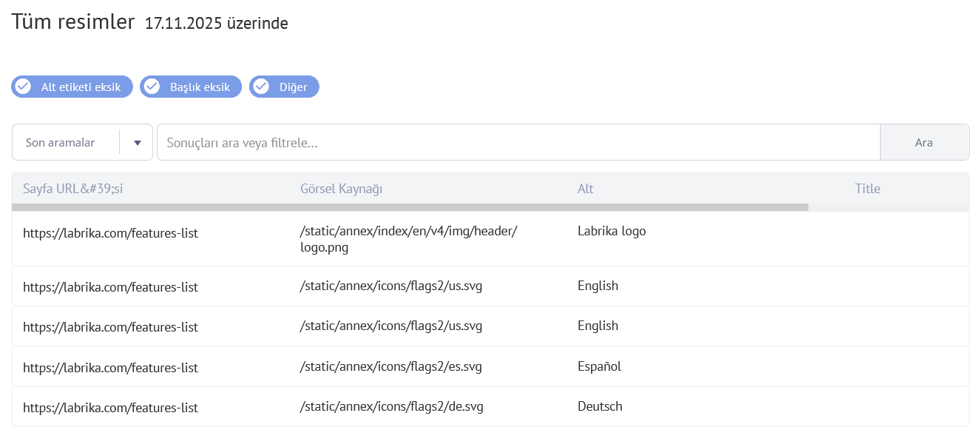The height and width of the screenshot is (427, 980).
Task: Select the "Alt" column header
Action: [585, 189]
